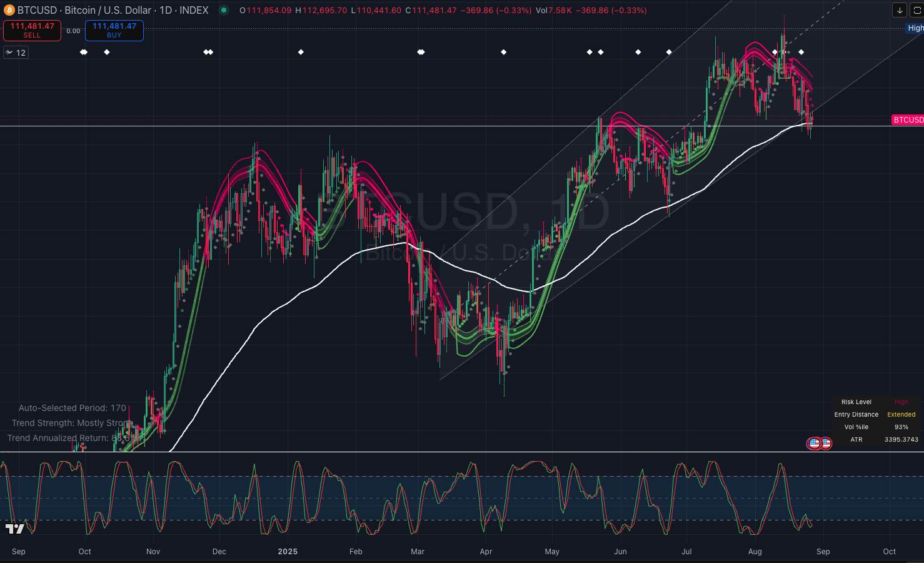Image resolution: width=924 pixels, height=563 pixels.
Task: Collapse the indicator legend showing 12
Action: (x=9, y=53)
